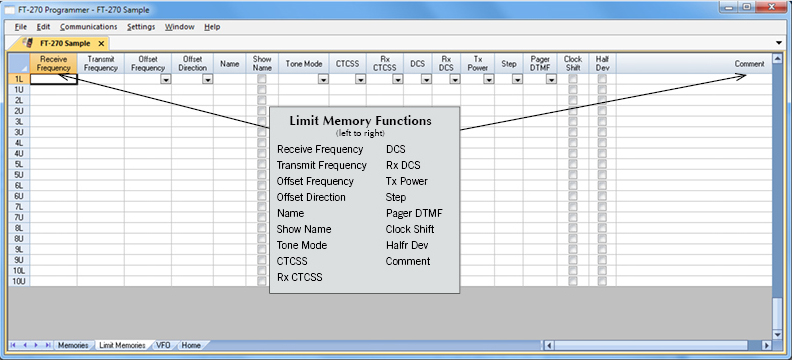Open Pager DTMF dropdown in row 1L

[551, 79]
